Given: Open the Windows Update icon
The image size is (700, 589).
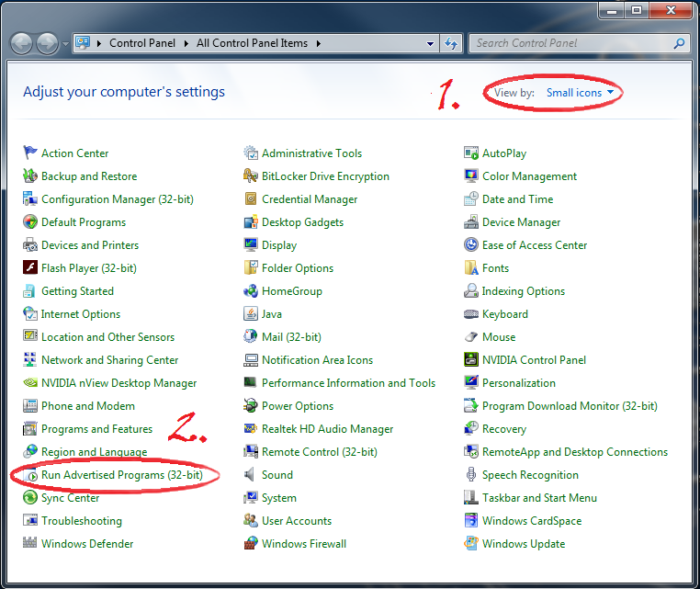Looking at the screenshot, I should 471,544.
